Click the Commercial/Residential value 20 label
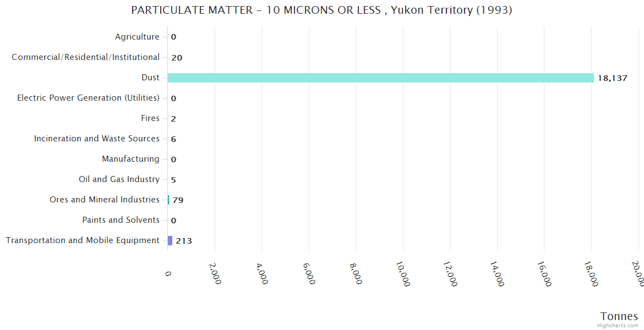This screenshot has height=330, width=644. (177, 58)
